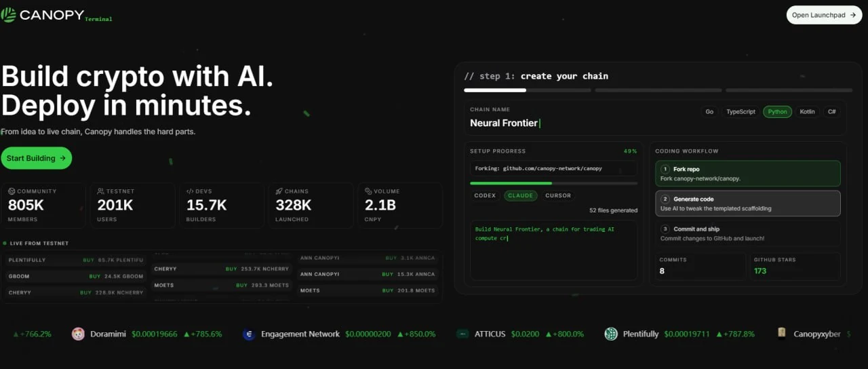Click the third step progress segment
Viewport: 868px width, 369px height.
pyautogui.click(x=789, y=90)
